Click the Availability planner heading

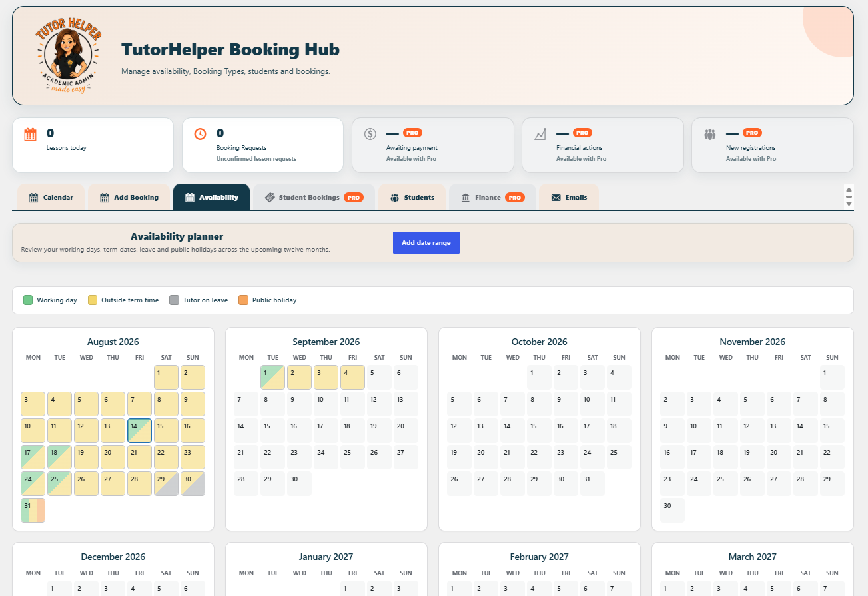tap(177, 236)
